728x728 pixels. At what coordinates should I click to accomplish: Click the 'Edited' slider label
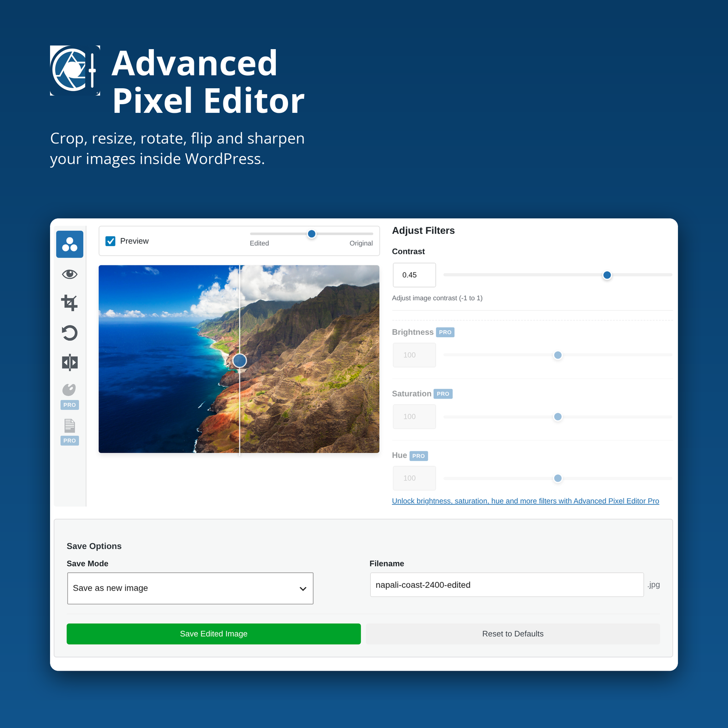pyautogui.click(x=259, y=243)
